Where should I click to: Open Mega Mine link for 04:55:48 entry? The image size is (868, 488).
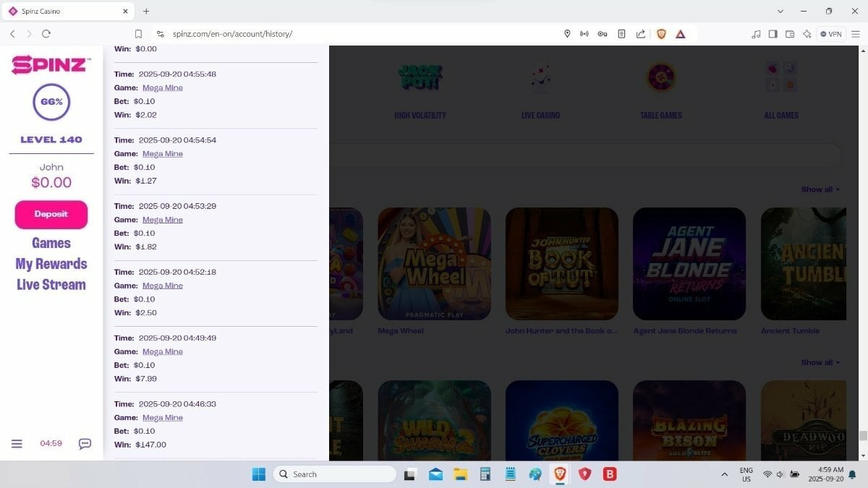pos(163,87)
